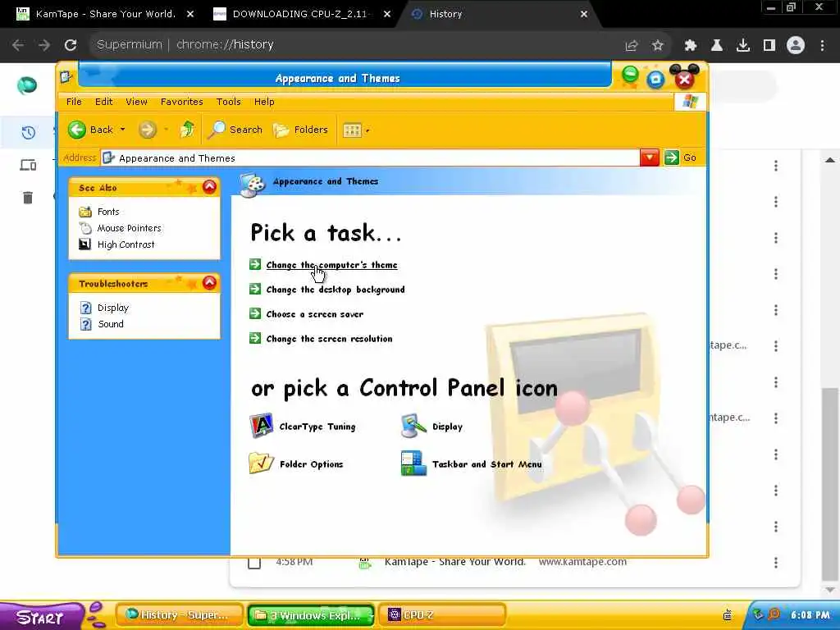This screenshot has height=630, width=840.
Task: Open ClearType Tuning control panel icon
Action: click(x=303, y=427)
